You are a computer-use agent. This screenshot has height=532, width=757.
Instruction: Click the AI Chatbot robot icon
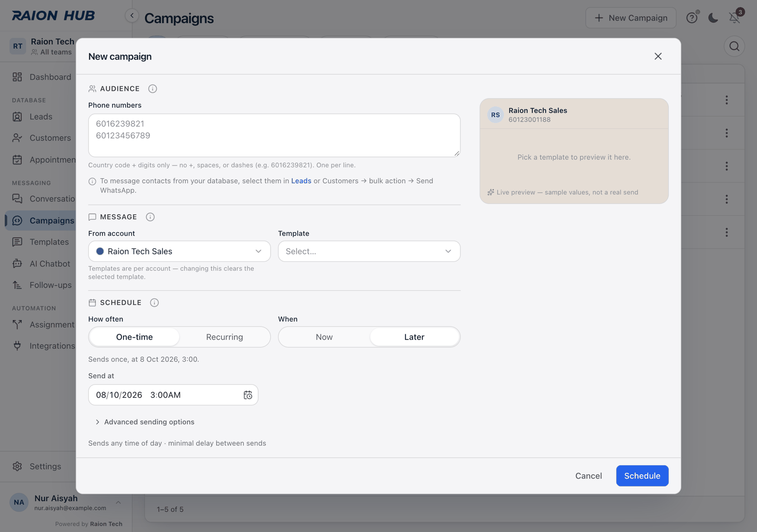18,264
